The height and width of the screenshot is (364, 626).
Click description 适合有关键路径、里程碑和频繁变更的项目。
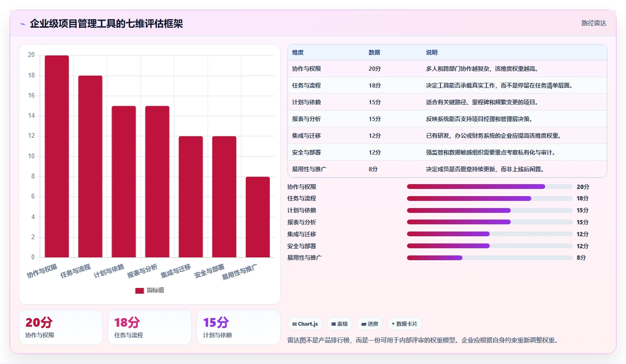tap(483, 102)
